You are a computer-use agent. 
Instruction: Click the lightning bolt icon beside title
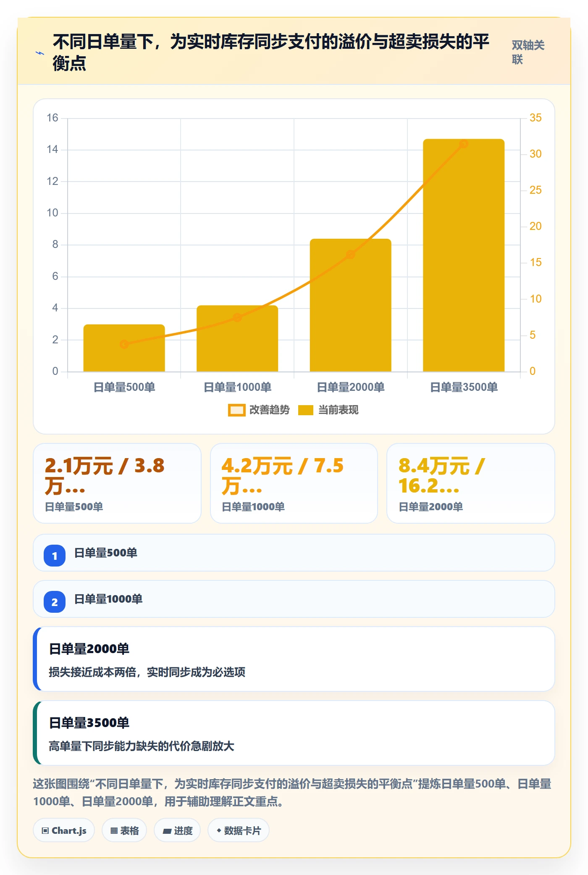point(40,53)
